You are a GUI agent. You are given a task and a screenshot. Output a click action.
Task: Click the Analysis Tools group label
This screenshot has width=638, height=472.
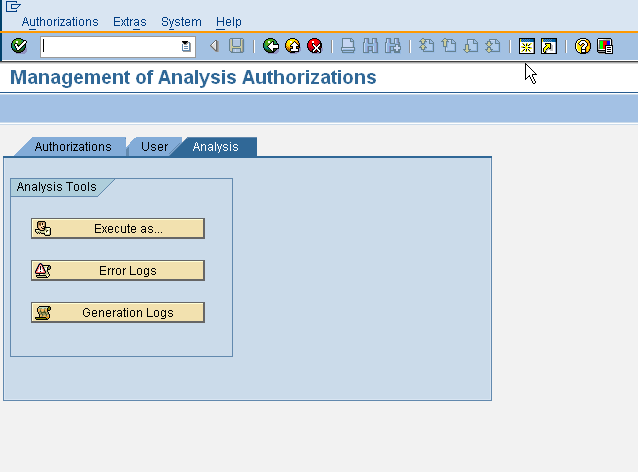[57, 187]
